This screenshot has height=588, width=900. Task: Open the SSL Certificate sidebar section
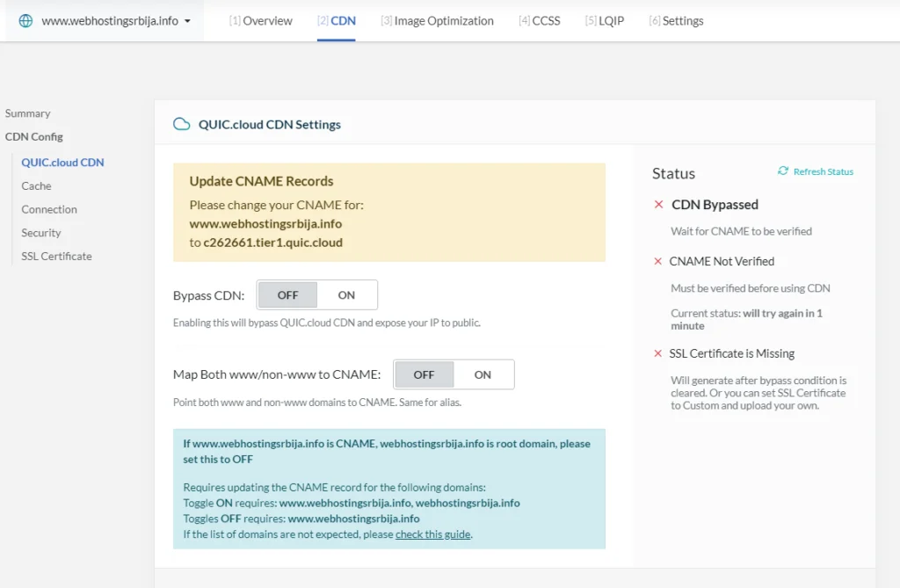point(56,256)
